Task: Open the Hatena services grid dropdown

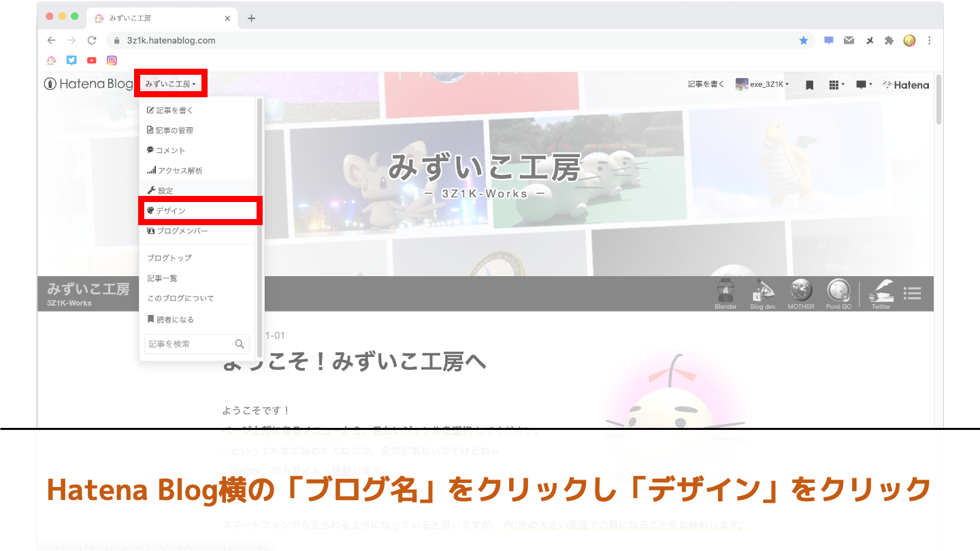Action: click(x=836, y=85)
